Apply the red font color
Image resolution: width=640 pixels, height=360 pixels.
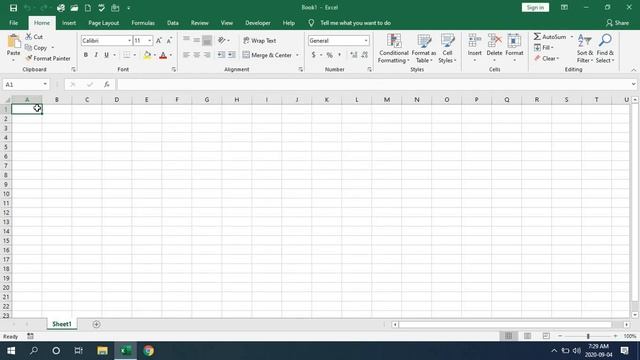point(163,55)
